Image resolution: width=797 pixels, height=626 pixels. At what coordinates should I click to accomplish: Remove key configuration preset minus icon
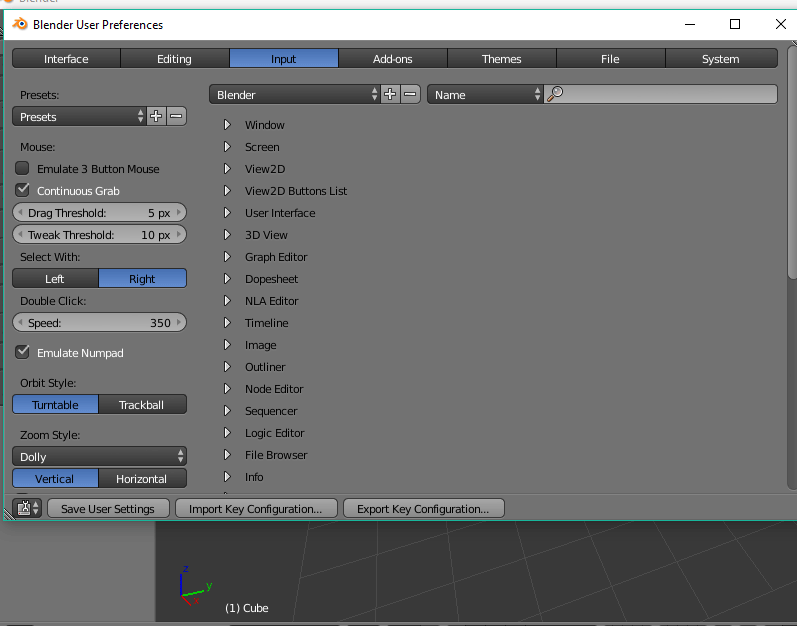(411, 95)
